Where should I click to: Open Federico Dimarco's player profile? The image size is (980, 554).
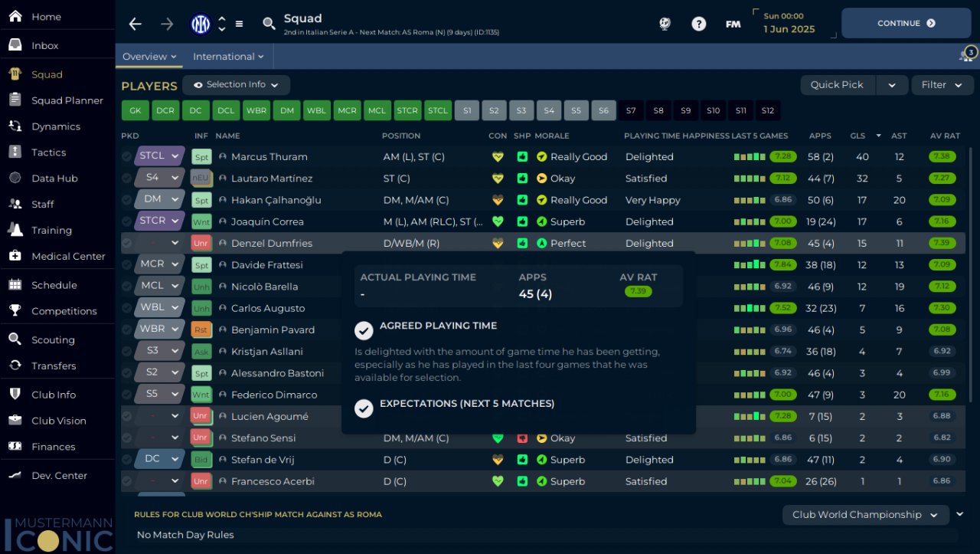274,395
